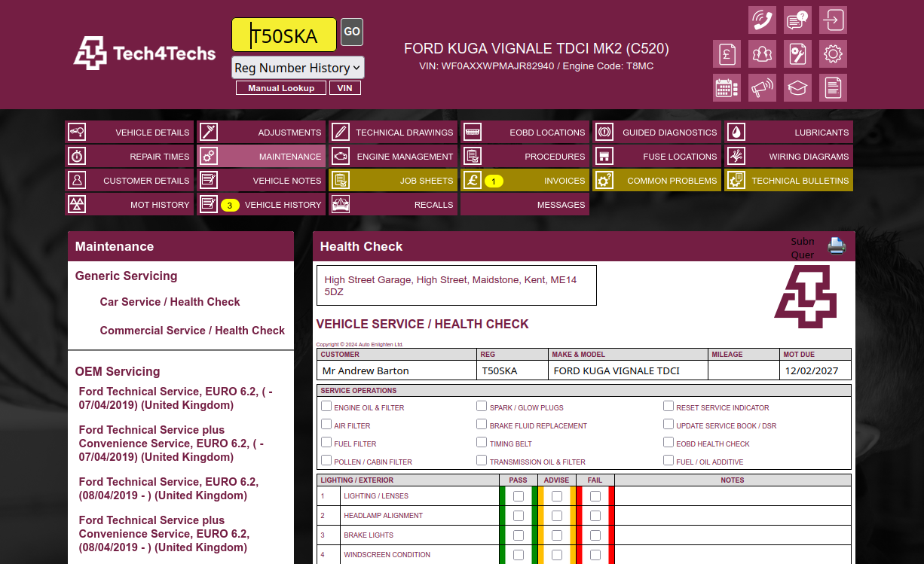Mark Lighting / Lenses as Pass
The height and width of the screenshot is (564, 924).
[x=519, y=496]
